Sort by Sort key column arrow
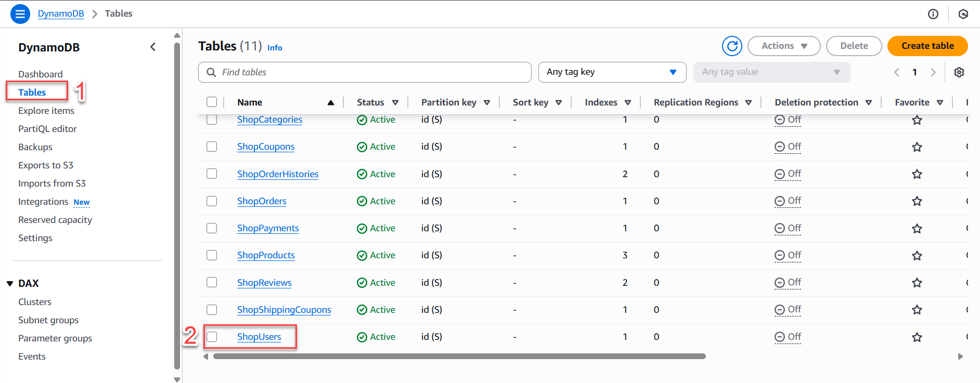Screen dimensions: 980x383 [x=559, y=103]
